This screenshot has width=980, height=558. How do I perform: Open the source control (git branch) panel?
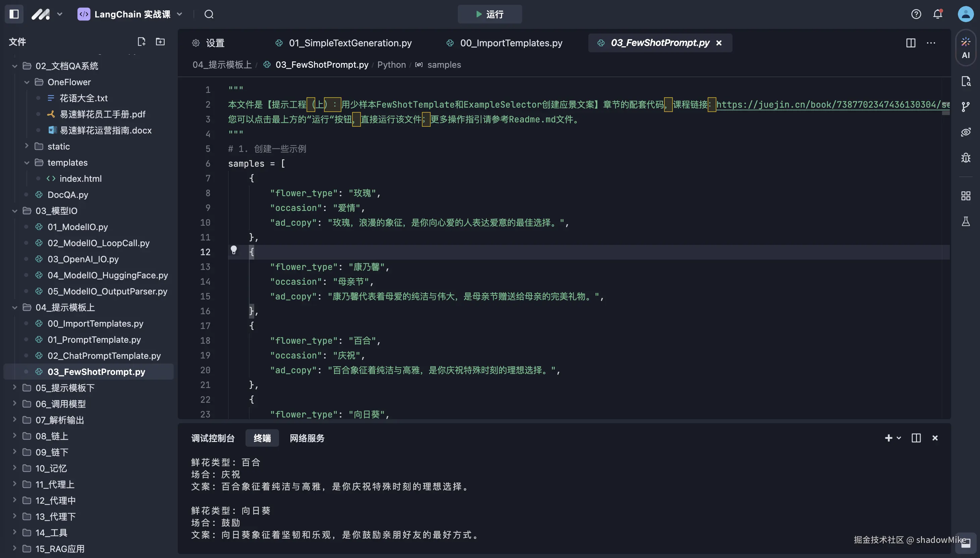click(966, 106)
